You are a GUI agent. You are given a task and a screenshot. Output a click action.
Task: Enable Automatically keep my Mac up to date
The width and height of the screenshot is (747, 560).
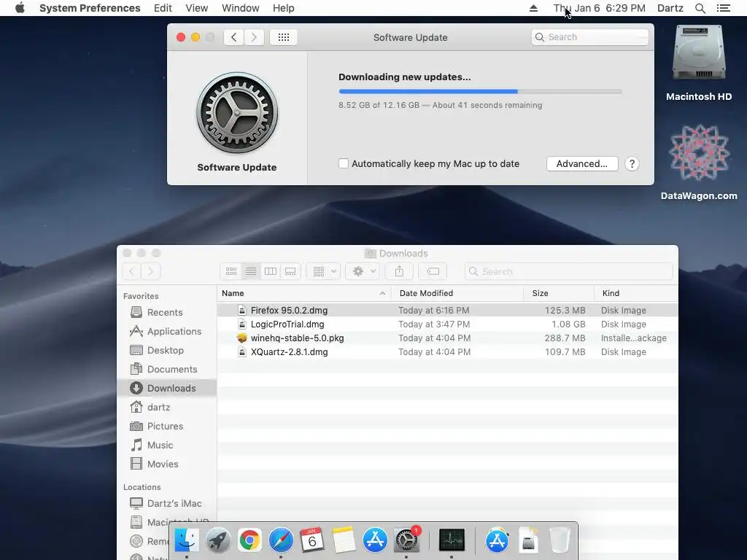click(343, 163)
